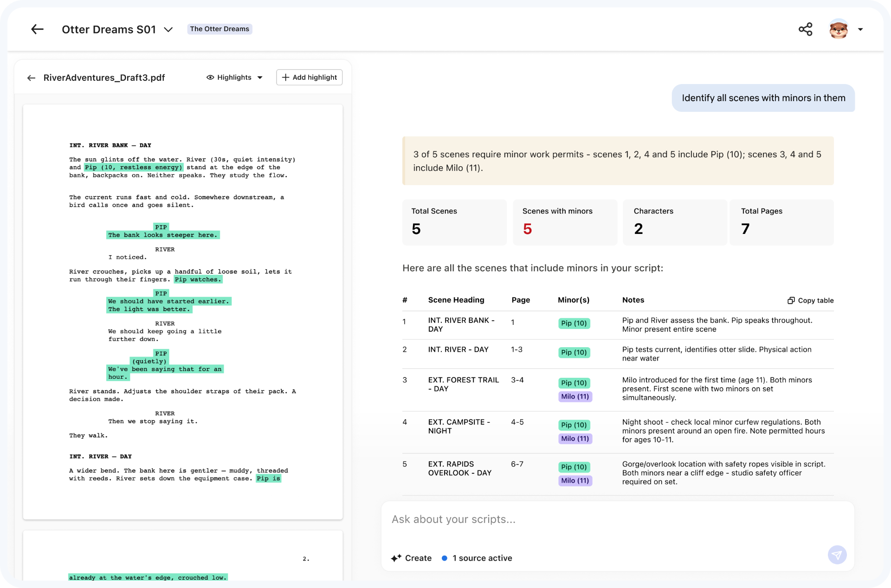Click highlighted 'We've been saying that for an' line

pyautogui.click(x=165, y=369)
